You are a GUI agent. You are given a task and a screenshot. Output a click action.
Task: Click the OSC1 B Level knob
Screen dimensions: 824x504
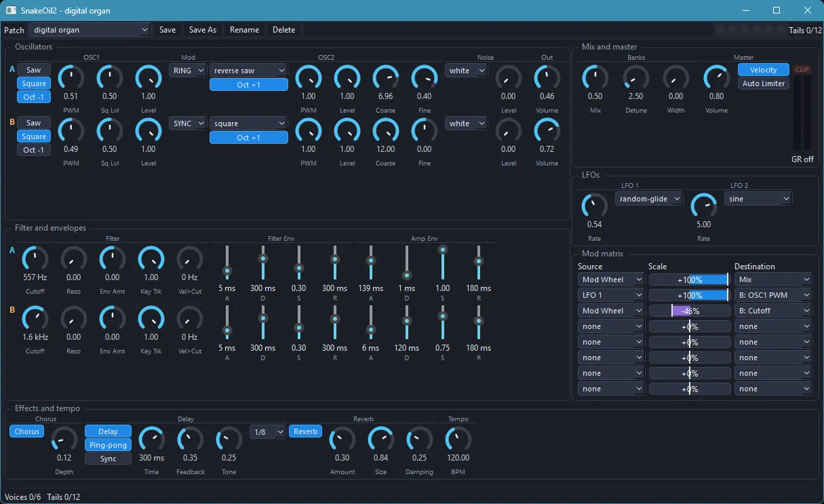(x=149, y=131)
